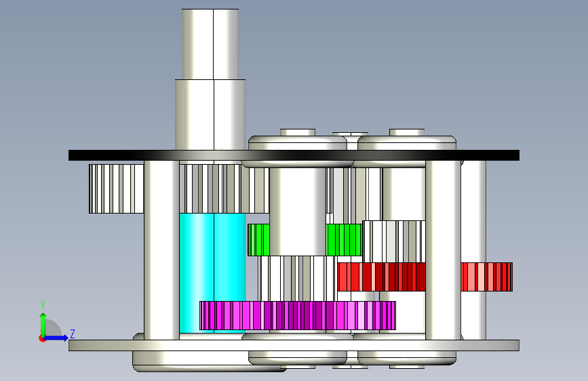588x381 pixels.
Task: Click the Z label of axis triad
Action: [73, 334]
